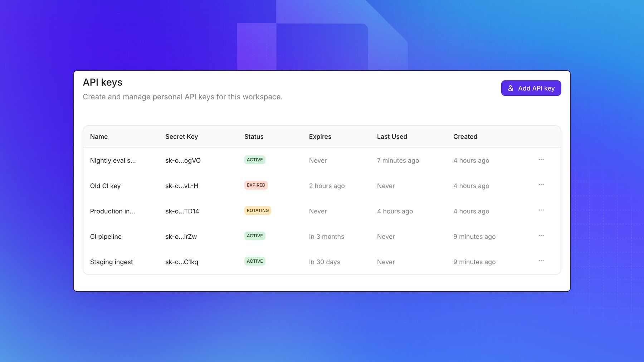This screenshot has height=362, width=644.
Task: Click the Created column header
Action: pyautogui.click(x=465, y=137)
